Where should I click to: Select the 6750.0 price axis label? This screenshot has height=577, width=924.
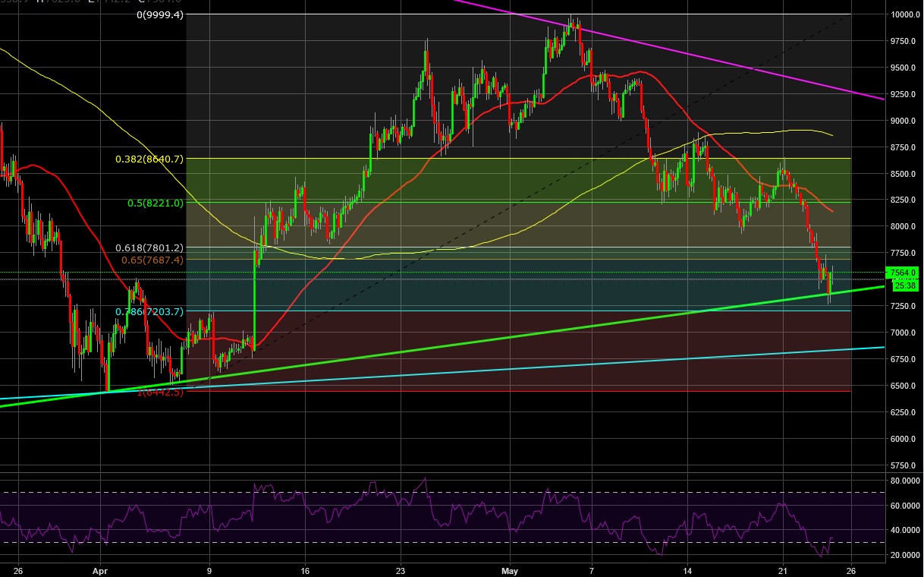click(902, 359)
